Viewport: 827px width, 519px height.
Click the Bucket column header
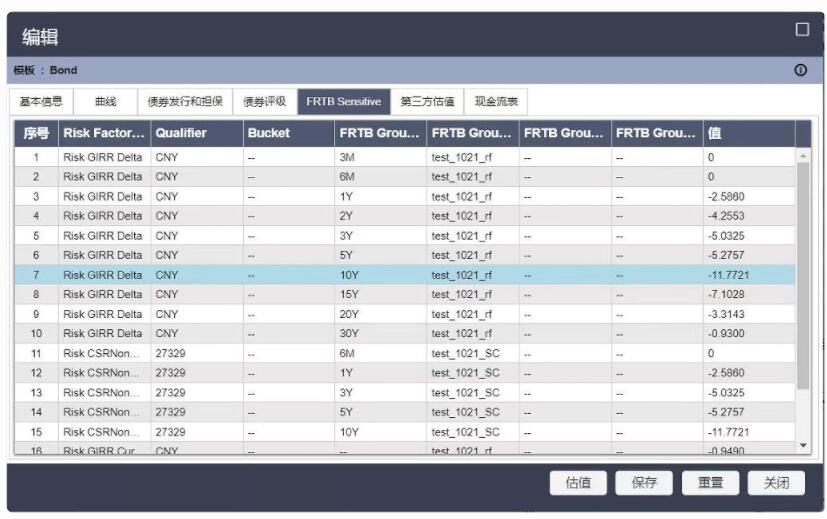tap(288, 133)
